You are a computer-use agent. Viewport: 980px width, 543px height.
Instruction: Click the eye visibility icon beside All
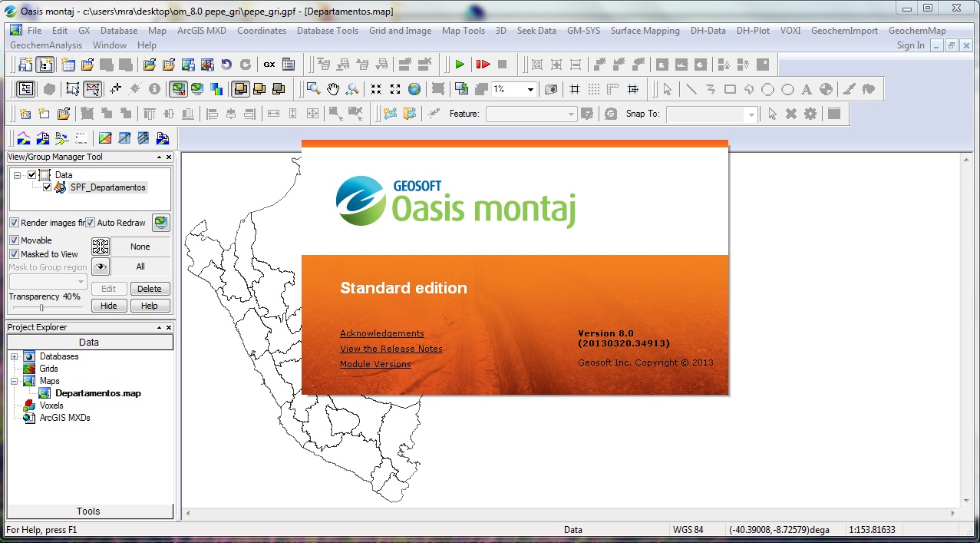tap(101, 267)
